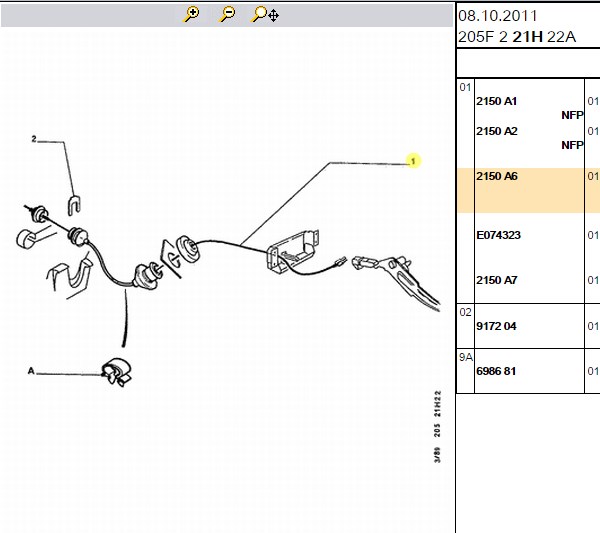
Task: Select part number 6986 81
Action: 496,371
